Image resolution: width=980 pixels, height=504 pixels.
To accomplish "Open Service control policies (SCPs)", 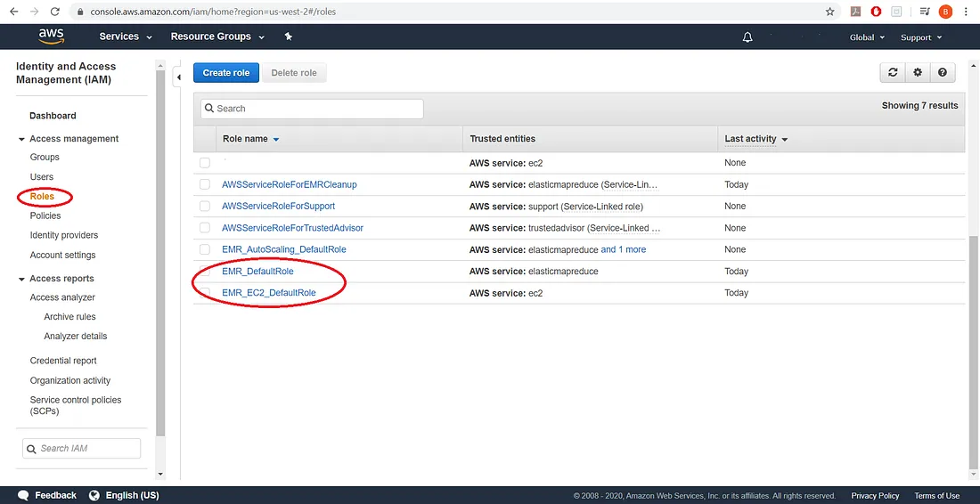I will pyautogui.click(x=76, y=405).
